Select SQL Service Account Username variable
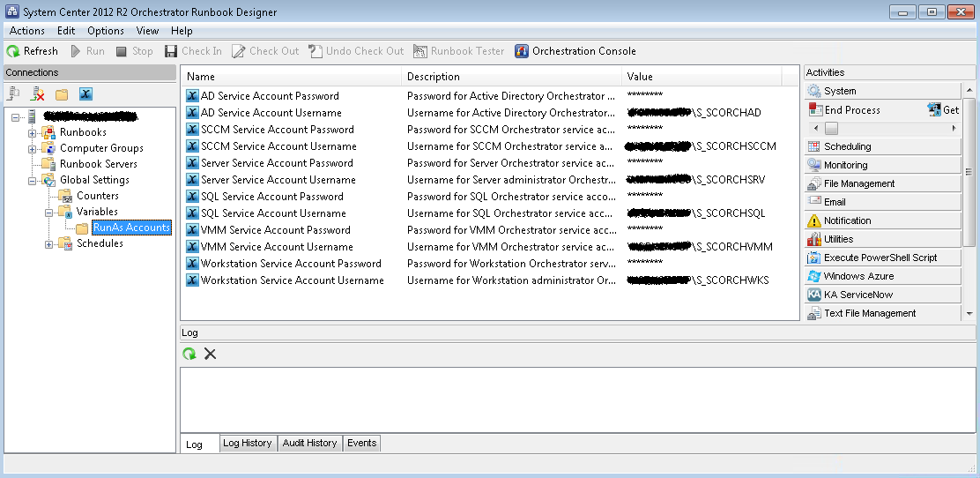 pyautogui.click(x=273, y=213)
